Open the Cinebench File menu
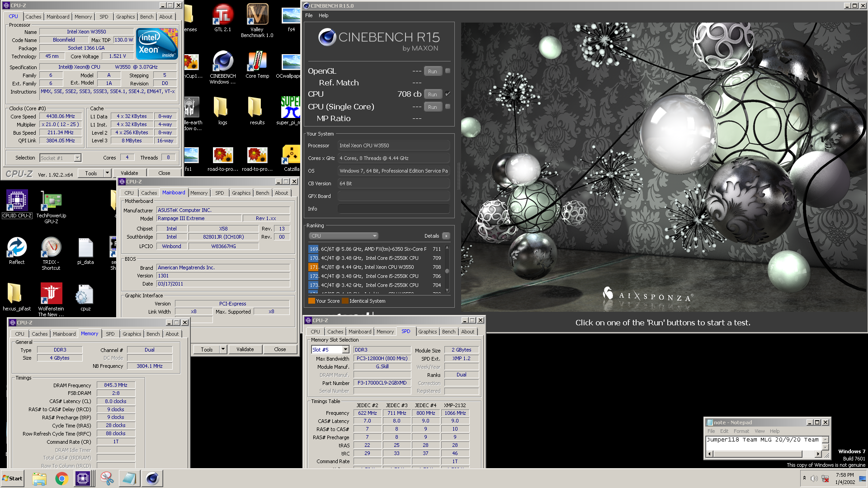 [309, 15]
